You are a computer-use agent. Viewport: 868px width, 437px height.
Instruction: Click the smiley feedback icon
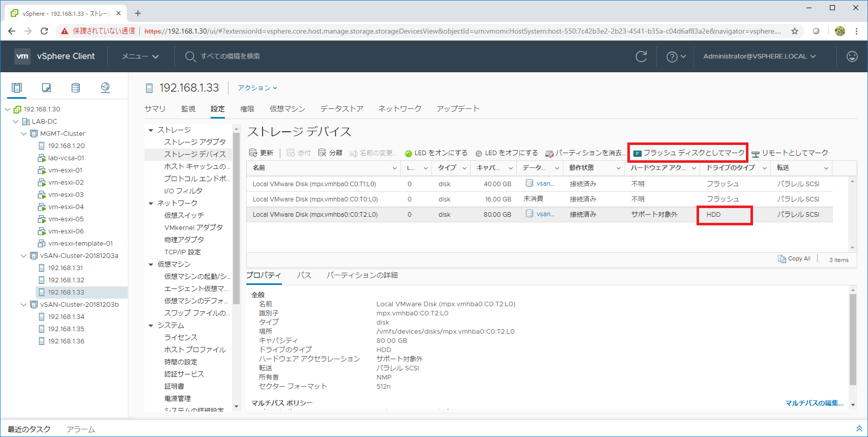tap(852, 56)
